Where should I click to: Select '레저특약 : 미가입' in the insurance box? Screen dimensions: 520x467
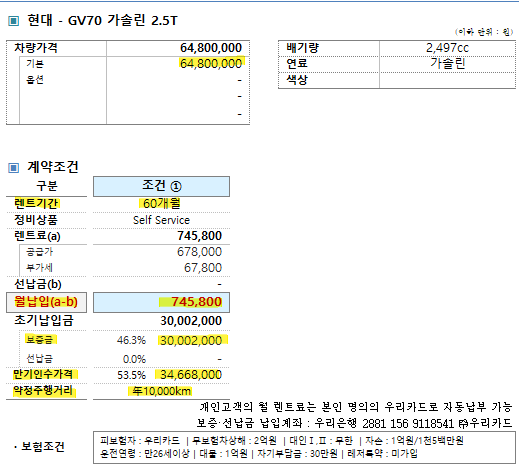point(382,454)
